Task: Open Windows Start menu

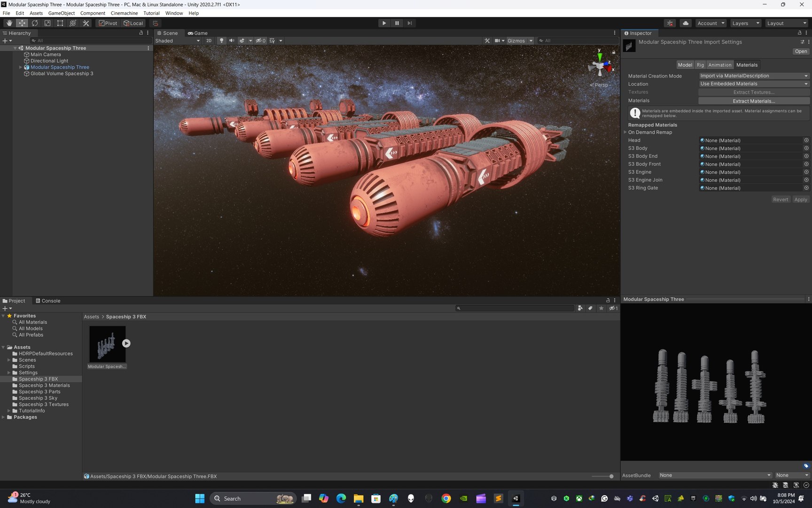Action: tap(200, 499)
